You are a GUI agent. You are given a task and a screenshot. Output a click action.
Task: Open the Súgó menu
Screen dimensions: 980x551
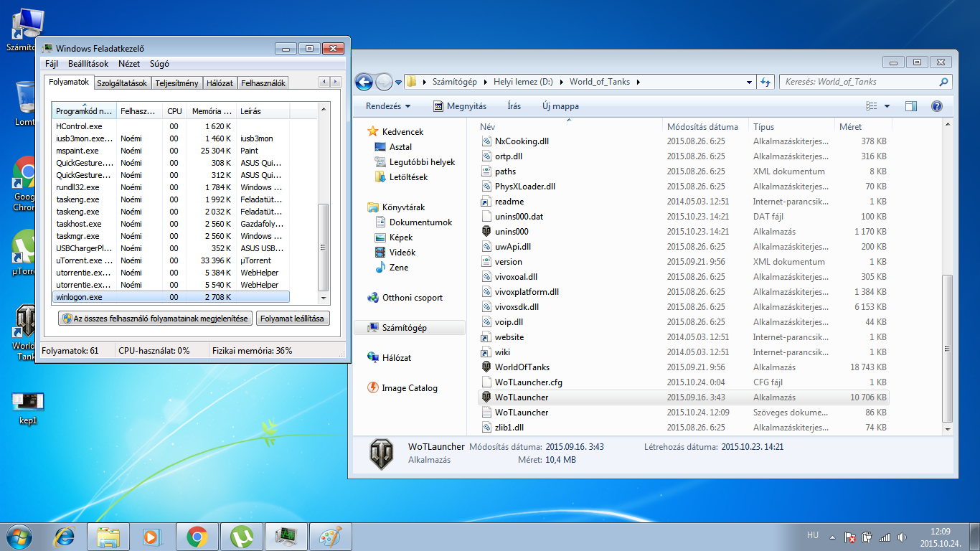click(159, 64)
